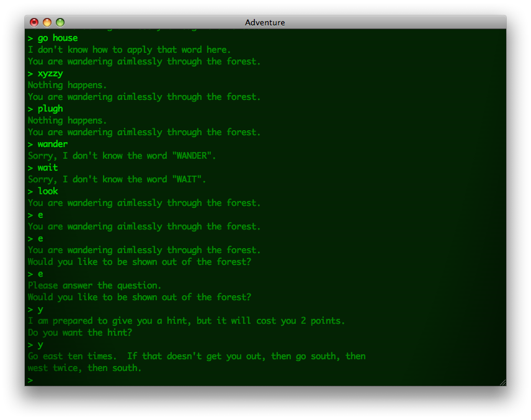Screen dimensions: 531x420
Task: Click the "west twice, then south." line
Action: coord(84,368)
